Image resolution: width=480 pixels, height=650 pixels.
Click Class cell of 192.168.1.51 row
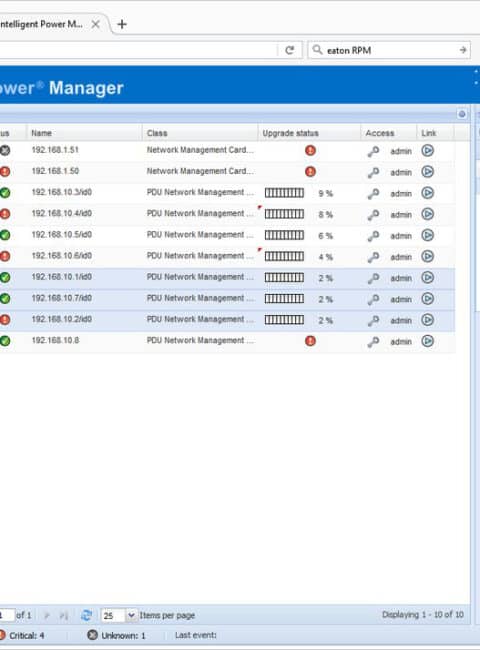tap(200, 150)
